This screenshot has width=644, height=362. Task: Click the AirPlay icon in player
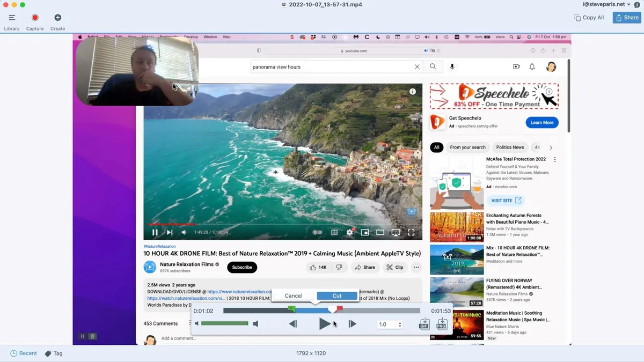click(x=396, y=232)
